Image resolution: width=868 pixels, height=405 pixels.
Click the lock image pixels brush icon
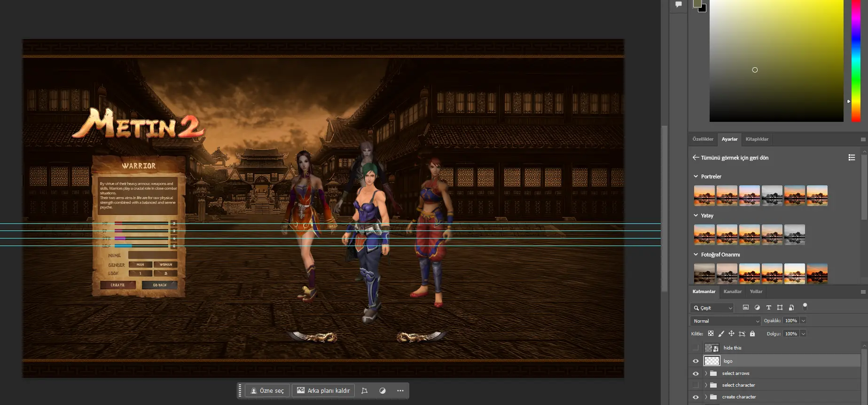721,334
